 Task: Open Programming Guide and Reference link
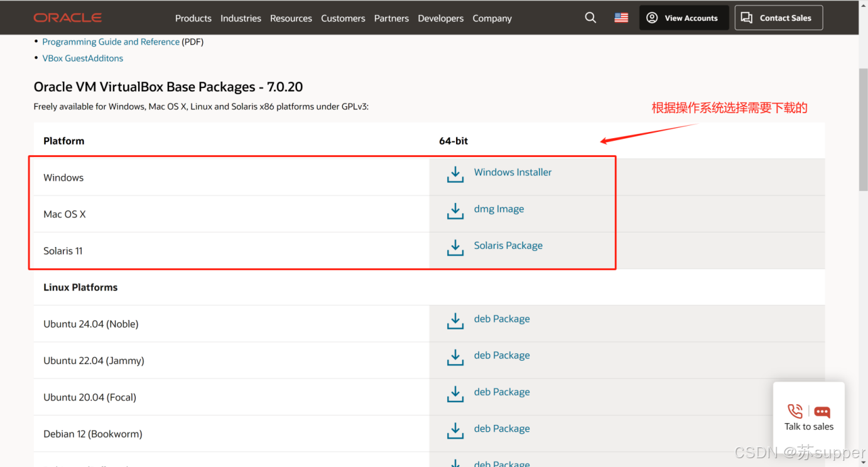pos(111,41)
